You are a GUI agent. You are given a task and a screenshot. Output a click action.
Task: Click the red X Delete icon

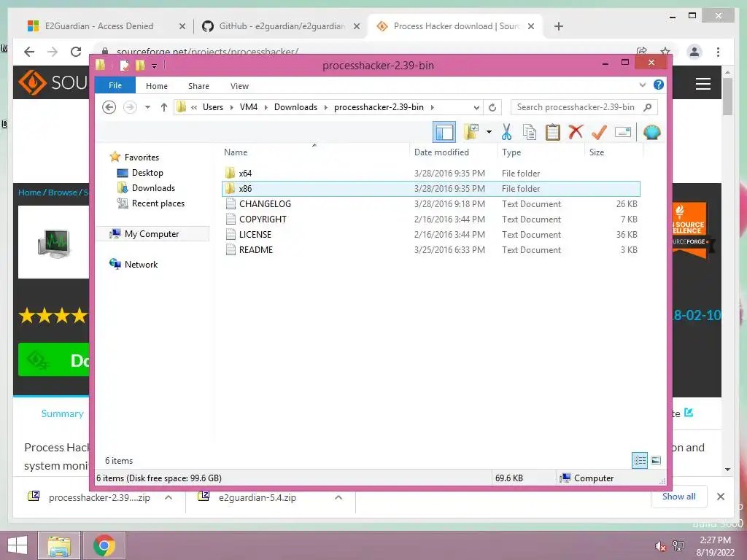tap(576, 132)
